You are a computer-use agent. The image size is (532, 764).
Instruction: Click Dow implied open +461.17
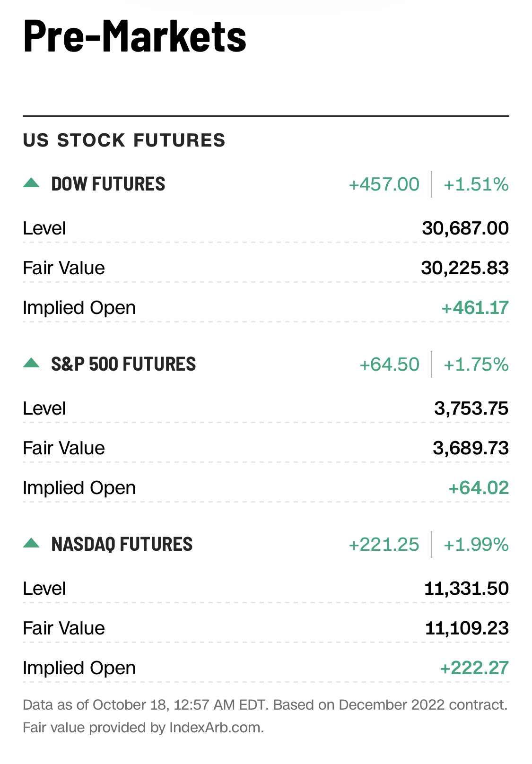[x=475, y=308]
